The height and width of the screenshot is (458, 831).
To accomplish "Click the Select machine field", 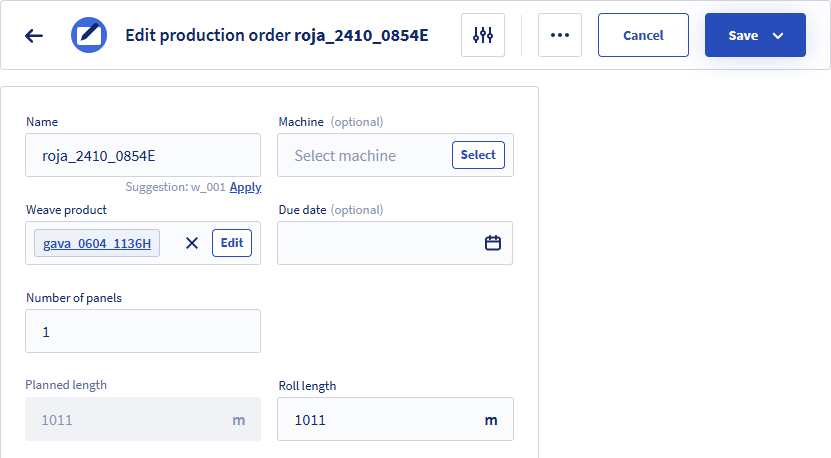I will [x=365, y=155].
